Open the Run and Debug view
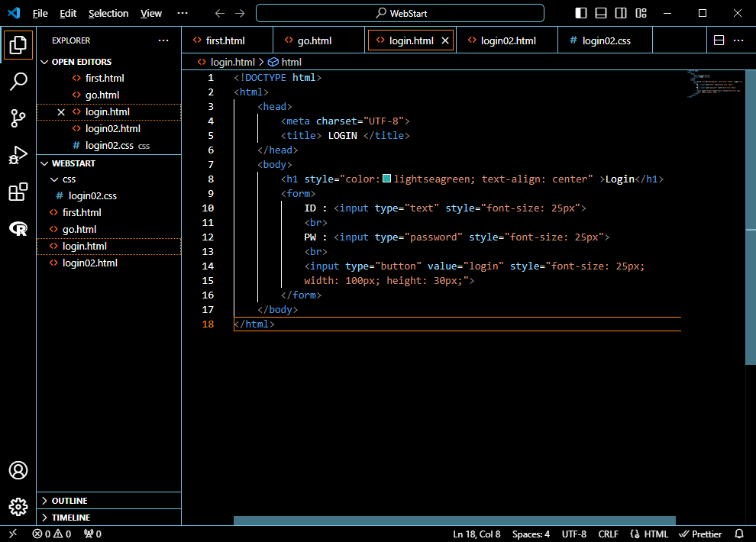 [18, 155]
